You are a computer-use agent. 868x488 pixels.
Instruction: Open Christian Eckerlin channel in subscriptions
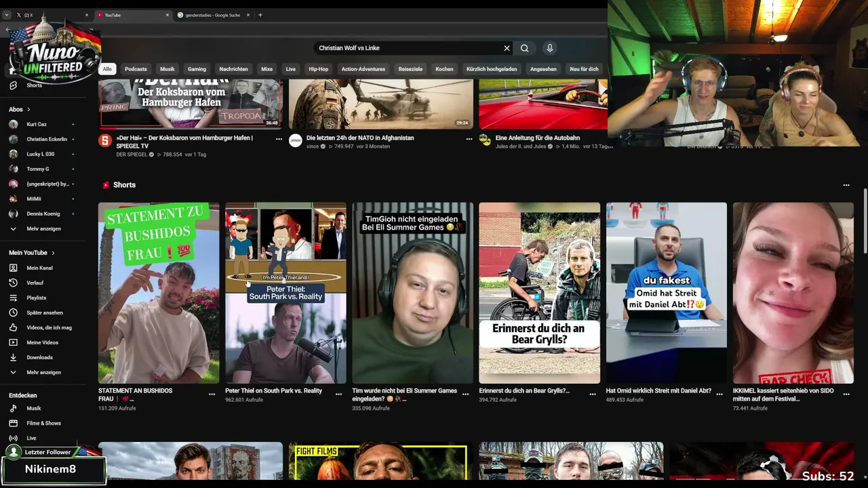point(41,139)
